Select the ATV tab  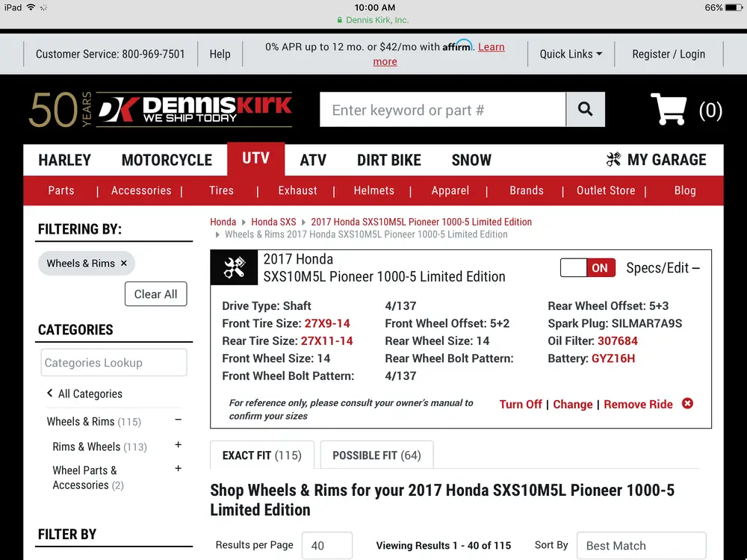click(x=314, y=160)
